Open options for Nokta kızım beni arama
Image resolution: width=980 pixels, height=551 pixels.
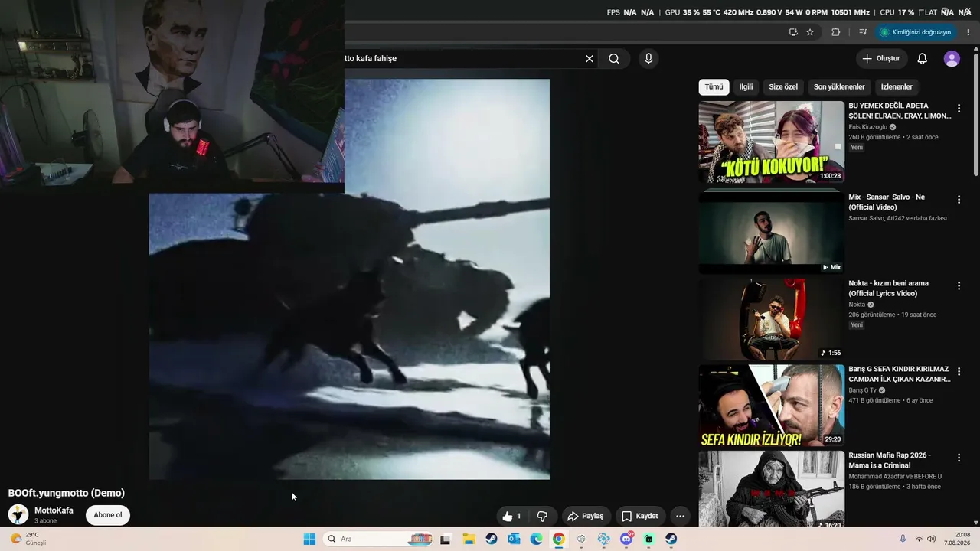coord(959,286)
